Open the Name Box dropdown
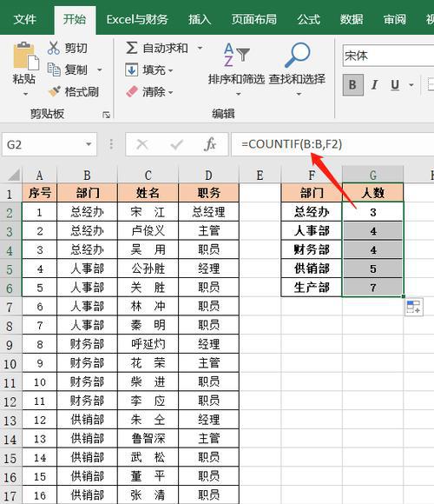The height and width of the screenshot is (504, 434). click(x=89, y=144)
